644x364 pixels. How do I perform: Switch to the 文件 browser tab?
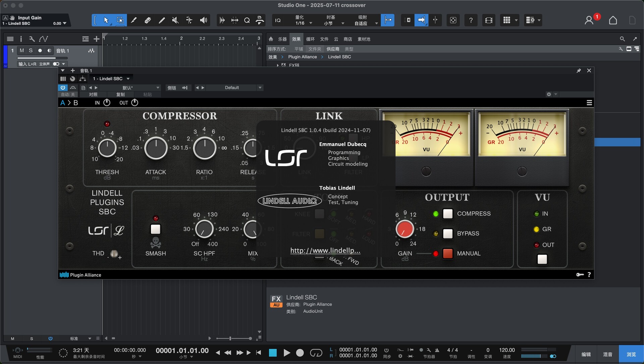[x=324, y=39]
